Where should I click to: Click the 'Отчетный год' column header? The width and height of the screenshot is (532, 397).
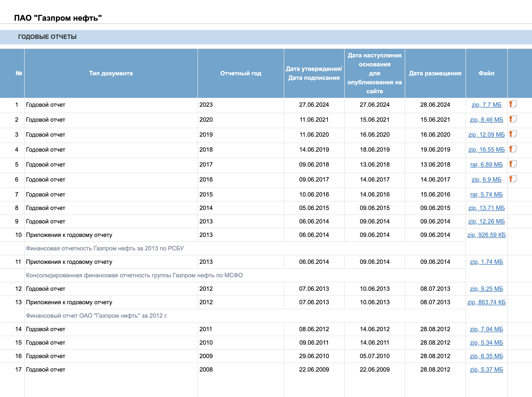point(241,73)
